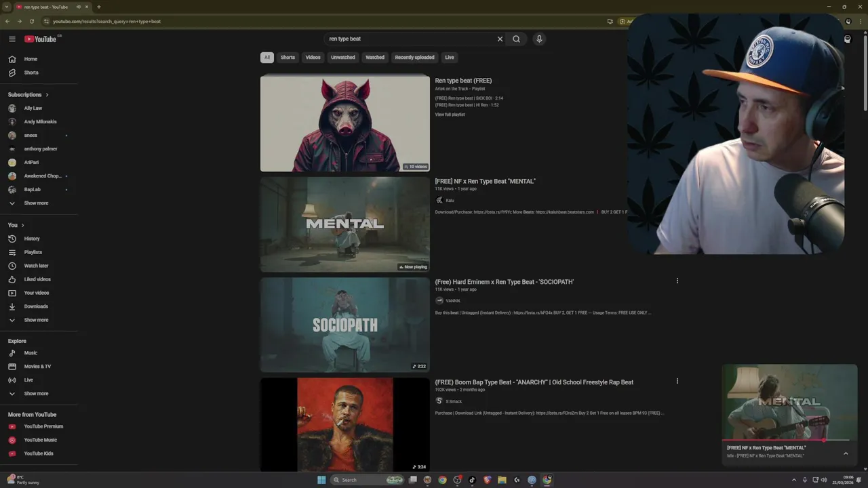Open SOCIOPATH video title
Viewport: 868px width, 488px height.
(x=504, y=282)
